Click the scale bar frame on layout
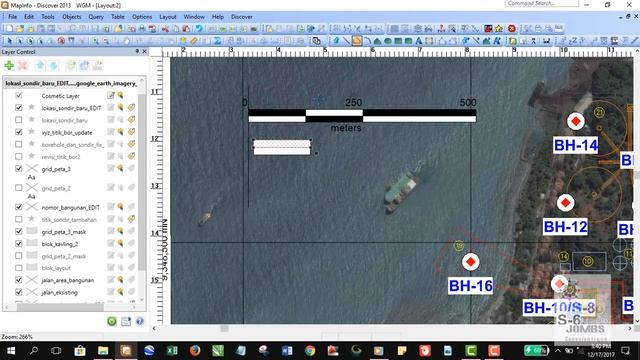The width and height of the screenshot is (640, 360). [x=362, y=116]
